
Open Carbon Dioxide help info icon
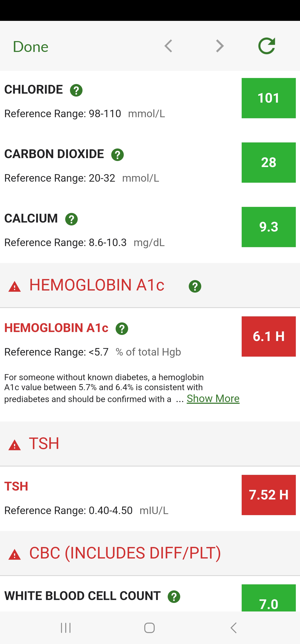point(117,155)
